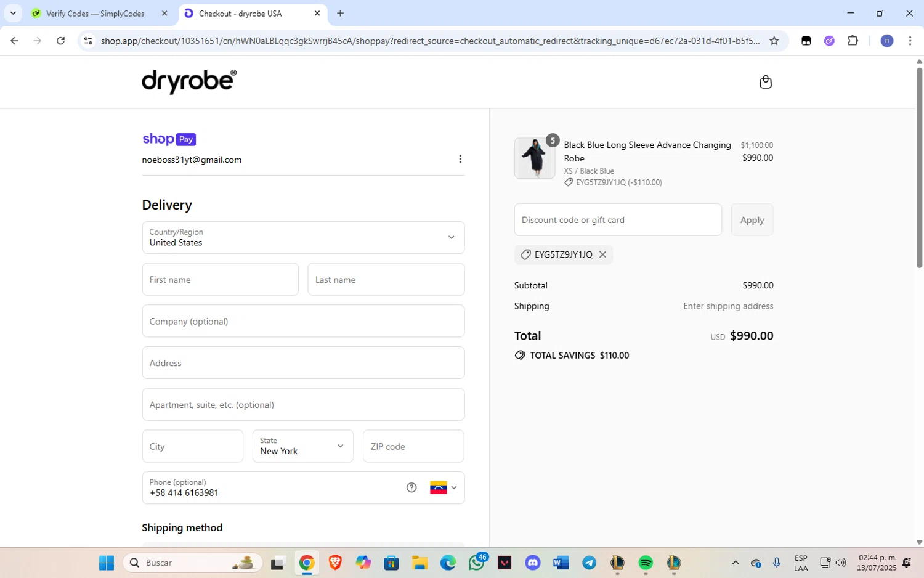Open the clock showing 02:44 p. m.
924x578 pixels.
tap(878, 563)
